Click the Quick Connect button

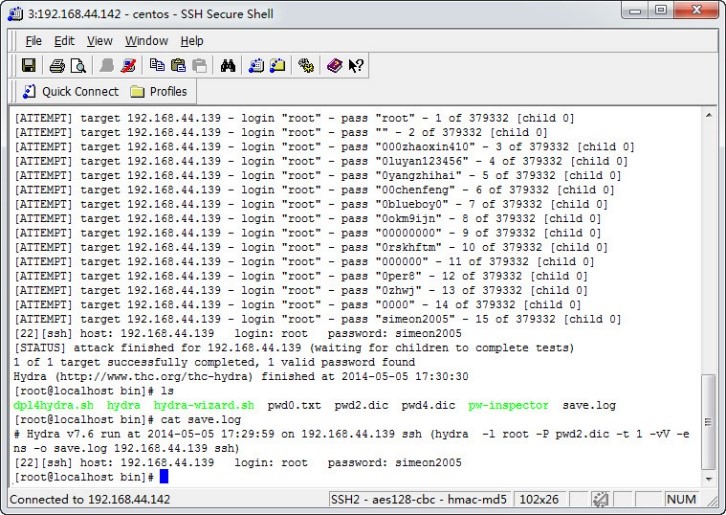pyautogui.click(x=70, y=91)
